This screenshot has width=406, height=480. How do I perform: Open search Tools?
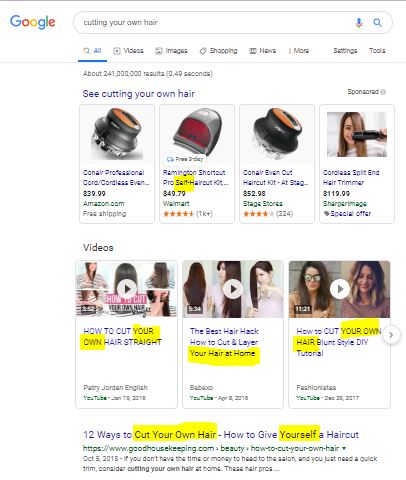[x=377, y=51]
